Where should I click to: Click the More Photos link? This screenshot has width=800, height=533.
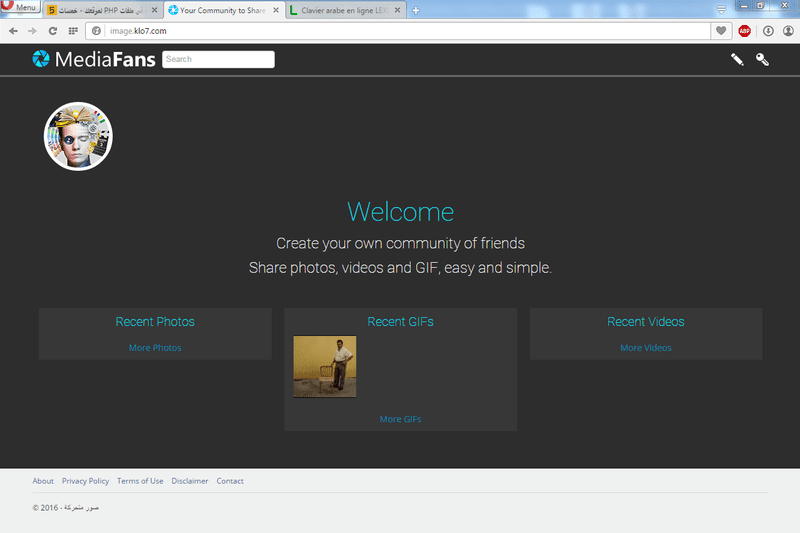pyautogui.click(x=155, y=348)
